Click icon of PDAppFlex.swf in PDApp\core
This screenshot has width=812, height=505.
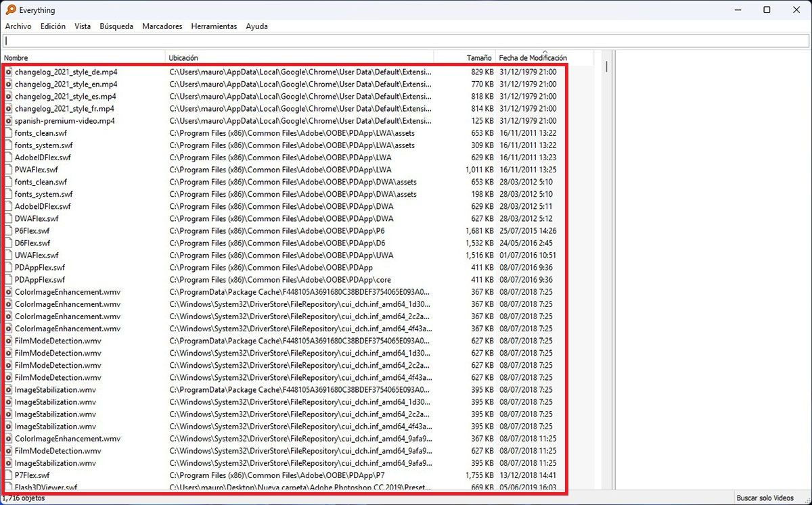(x=9, y=279)
